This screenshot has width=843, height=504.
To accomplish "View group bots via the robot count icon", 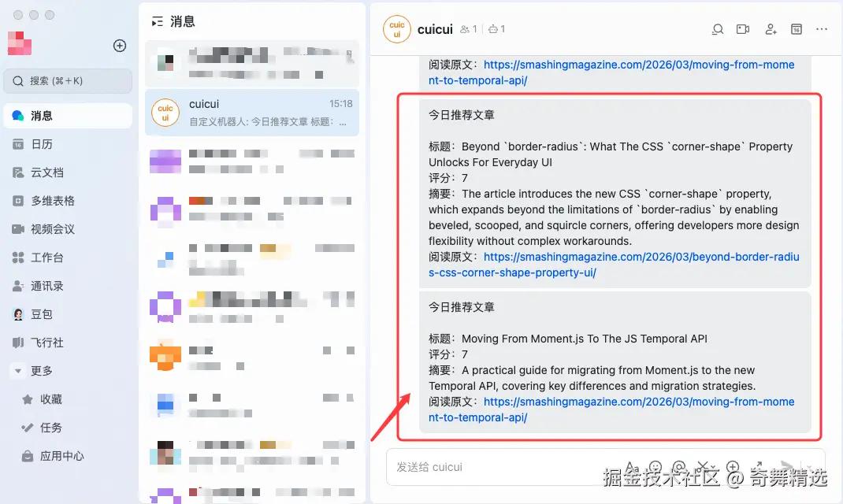I will tap(497, 29).
